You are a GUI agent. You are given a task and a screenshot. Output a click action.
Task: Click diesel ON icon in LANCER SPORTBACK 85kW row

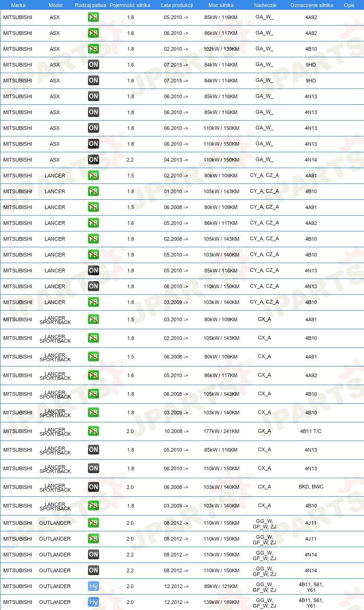pos(94,450)
